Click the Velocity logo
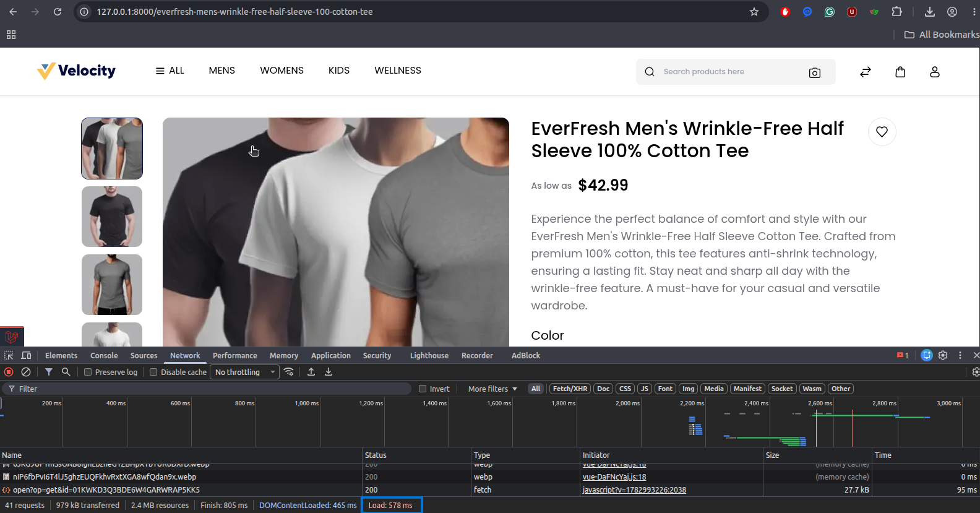980x513 pixels. pyautogui.click(x=76, y=71)
